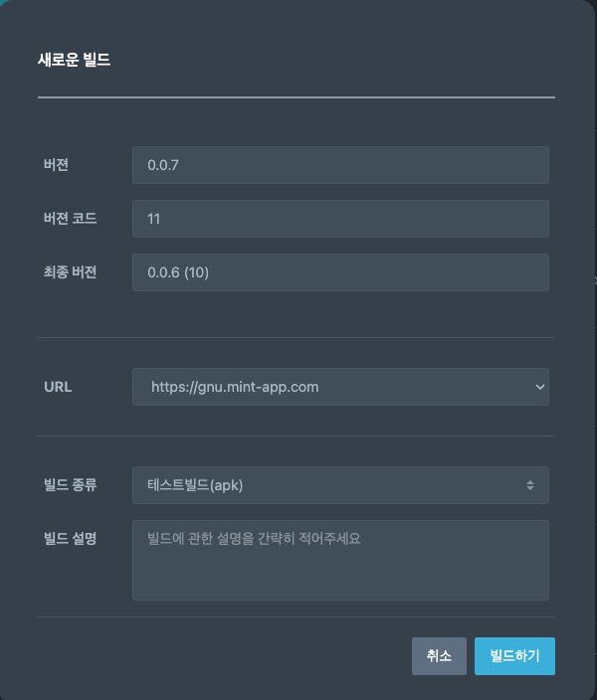
Task: Click the 버전 label
Action: pos(56,165)
